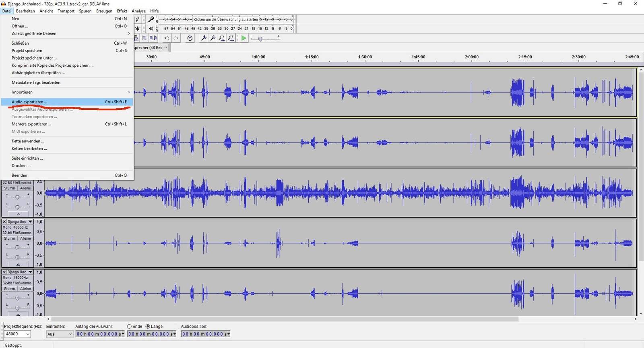Expand the Importieren submenu

click(67, 92)
